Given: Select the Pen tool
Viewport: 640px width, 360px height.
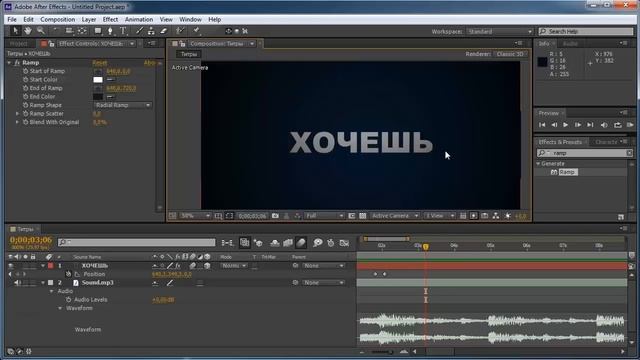Looking at the screenshot, I should (110, 31).
